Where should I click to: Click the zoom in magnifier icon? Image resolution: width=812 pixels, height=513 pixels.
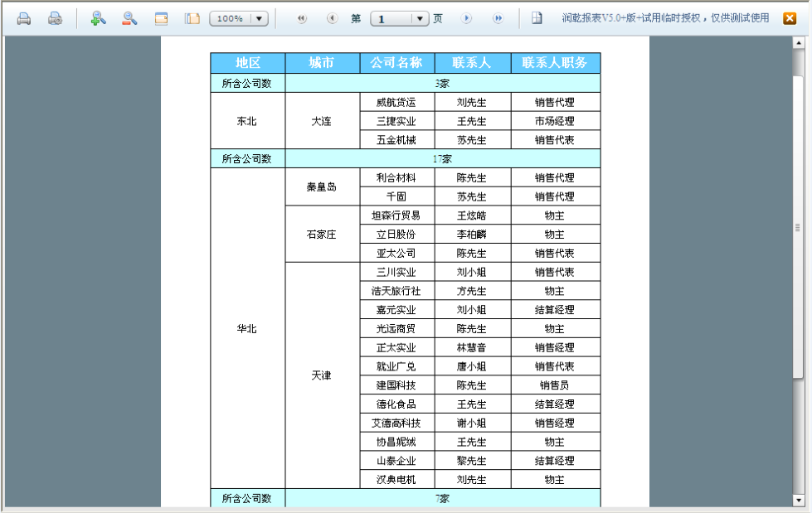[x=99, y=18]
